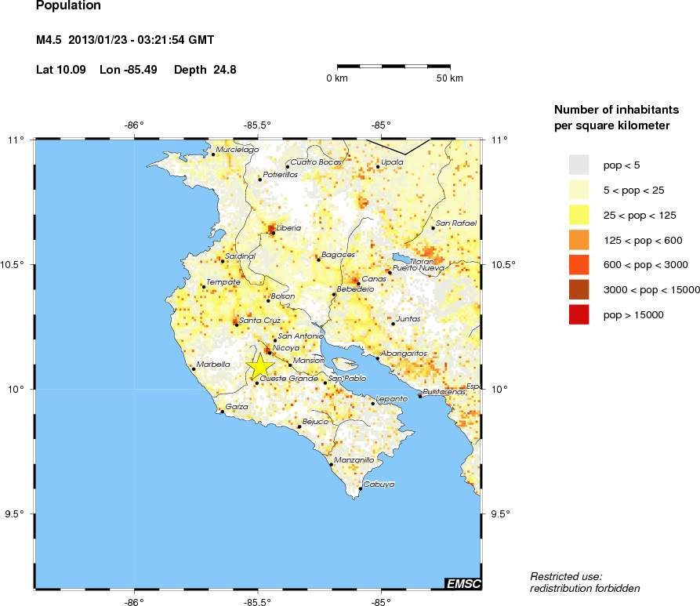Select the gray 'pop < 5' legend swatch
The height and width of the screenshot is (606, 700).
point(578,165)
